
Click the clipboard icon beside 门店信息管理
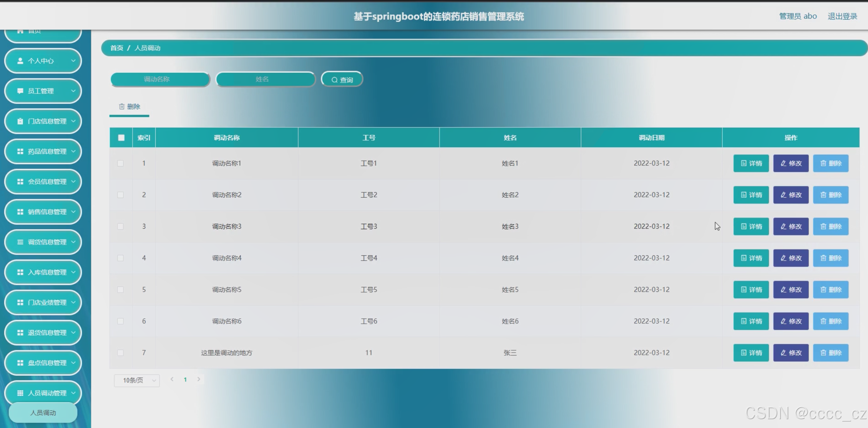pyautogui.click(x=20, y=121)
